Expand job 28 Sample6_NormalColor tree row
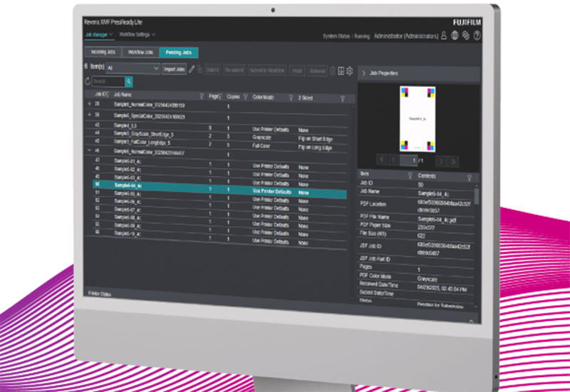 tap(89, 104)
